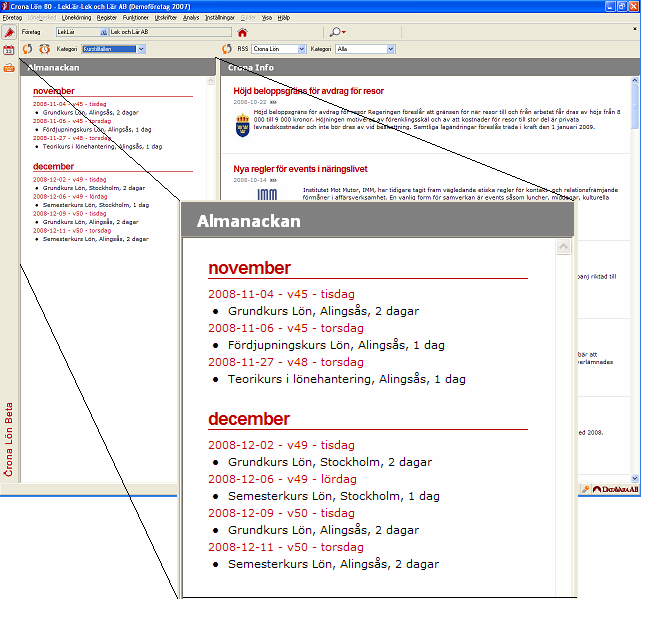The height and width of the screenshot is (621, 657).
Task: Maximize the Crona Lön window
Action: [x=622, y=6]
